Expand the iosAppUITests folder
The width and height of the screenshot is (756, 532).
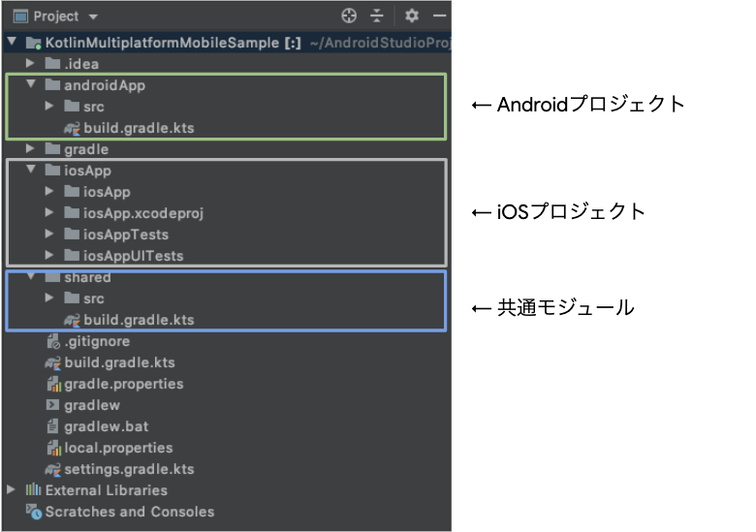click(49, 255)
